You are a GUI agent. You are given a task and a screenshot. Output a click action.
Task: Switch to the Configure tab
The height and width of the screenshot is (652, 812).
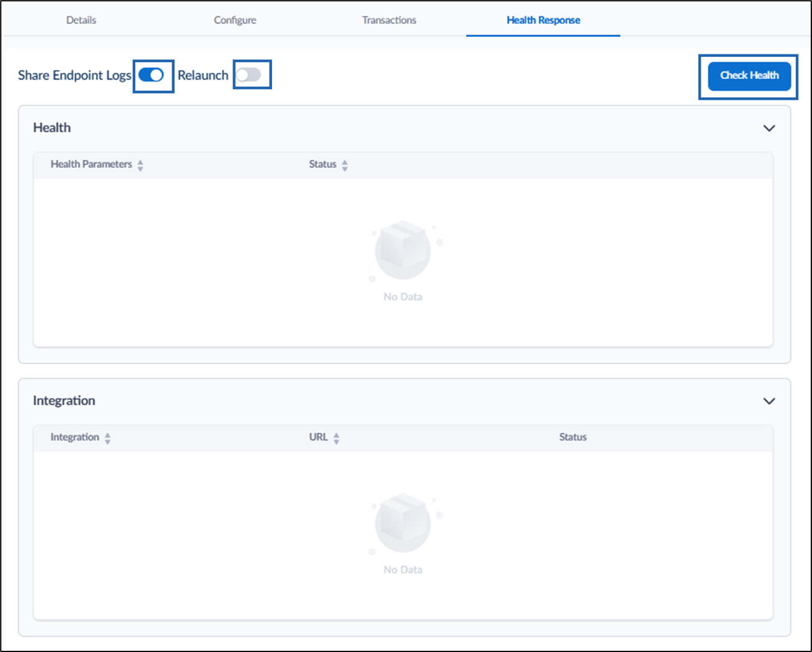(x=235, y=20)
